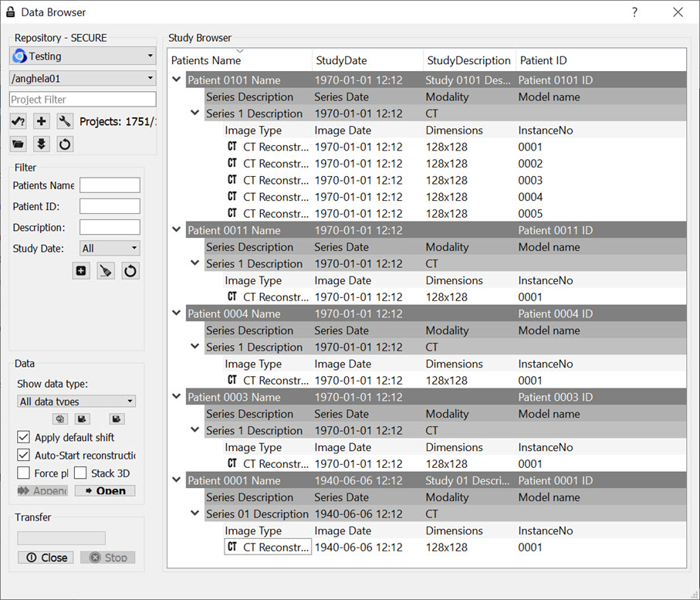The height and width of the screenshot is (600, 700).
Task: Open repository settings with the wrench icon
Action: (x=65, y=121)
